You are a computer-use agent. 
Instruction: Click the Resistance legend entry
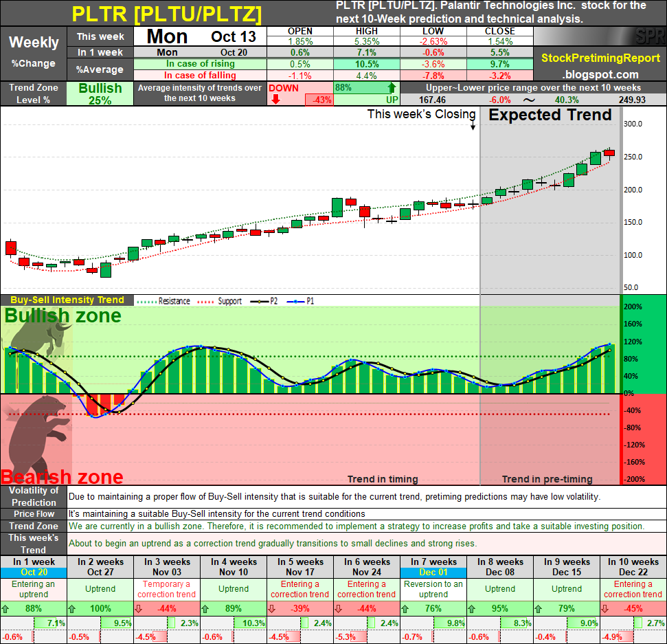[x=163, y=301]
